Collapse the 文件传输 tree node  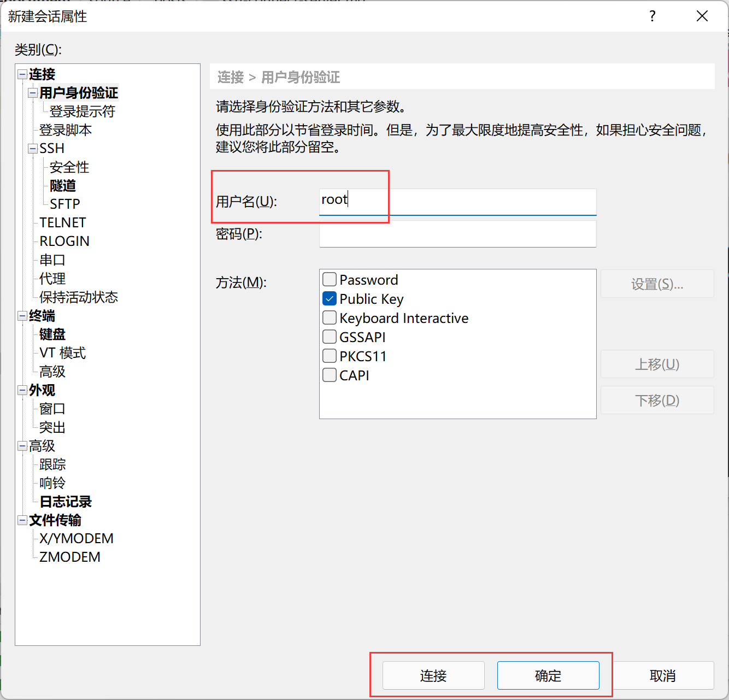pos(22,520)
